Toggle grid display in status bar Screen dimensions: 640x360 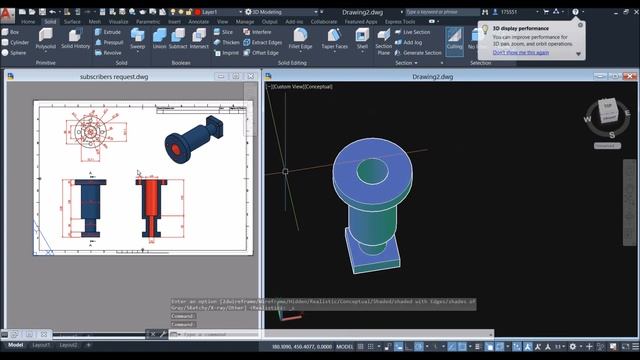[360, 347]
